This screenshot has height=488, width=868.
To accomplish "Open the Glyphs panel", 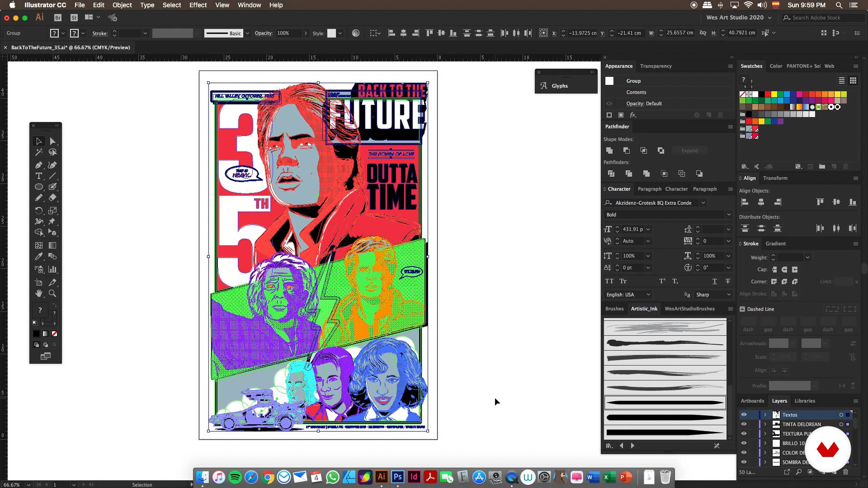I will coord(560,86).
